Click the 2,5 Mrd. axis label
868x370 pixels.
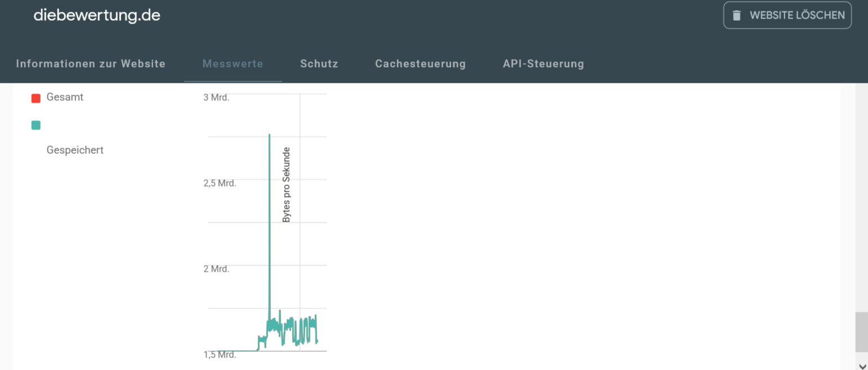tap(219, 183)
